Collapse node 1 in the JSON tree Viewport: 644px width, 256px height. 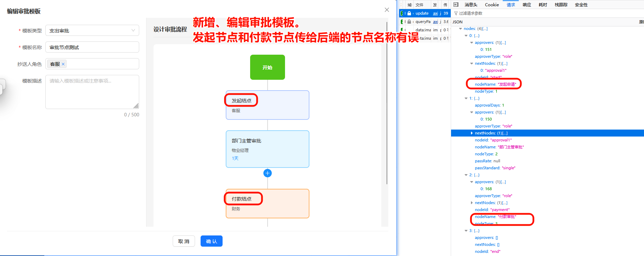[466, 98]
